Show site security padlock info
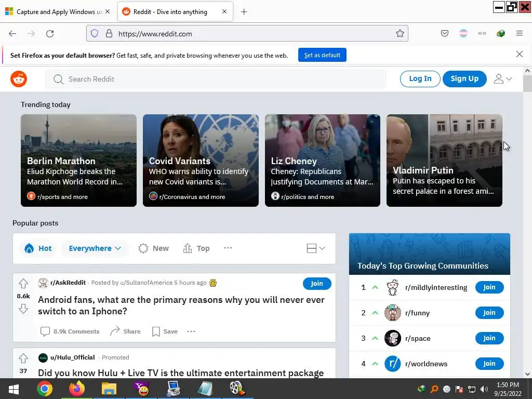The image size is (532, 399). (109, 33)
